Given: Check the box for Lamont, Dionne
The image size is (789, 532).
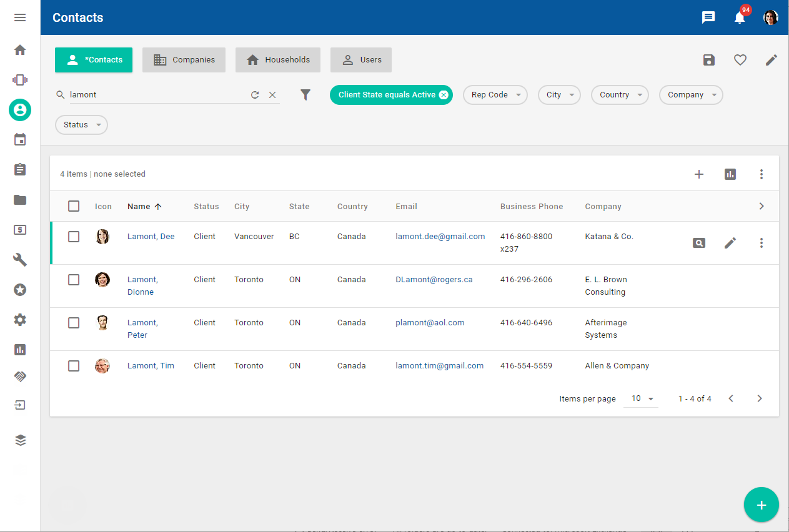Looking at the screenshot, I should point(74,280).
